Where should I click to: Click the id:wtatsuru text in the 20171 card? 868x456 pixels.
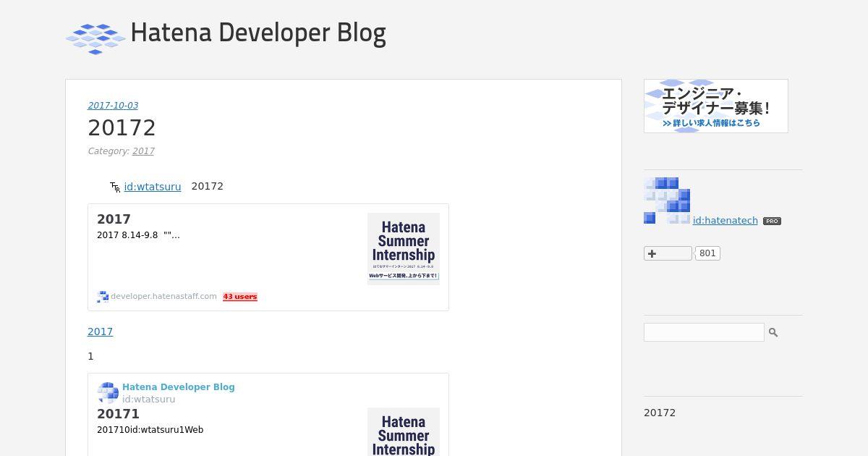(148, 400)
